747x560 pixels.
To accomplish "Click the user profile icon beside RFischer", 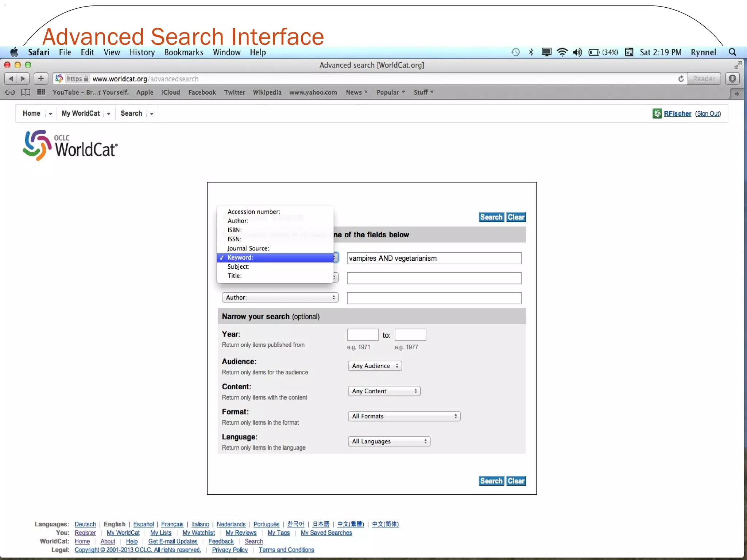I will (657, 114).
